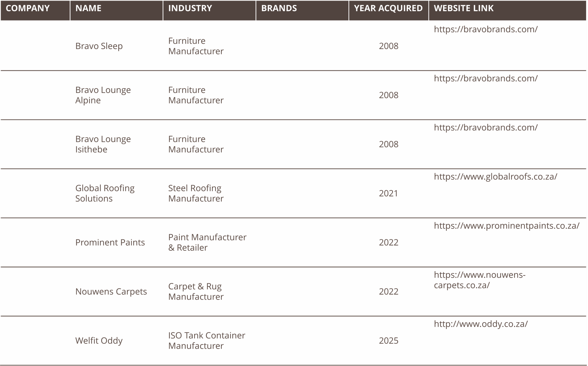Screen dimensions: 588x366
Task: Select the INDUSTRY column header
Action: [190, 8]
